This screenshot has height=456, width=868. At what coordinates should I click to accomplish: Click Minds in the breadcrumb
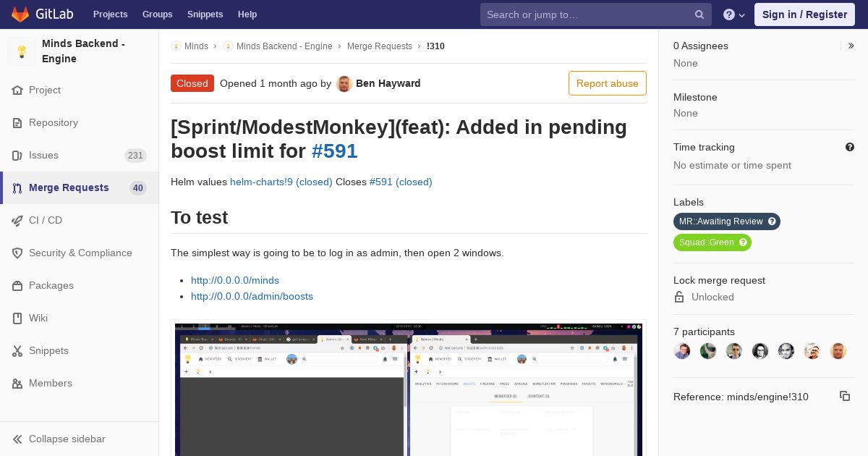click(x=196, y=46)
